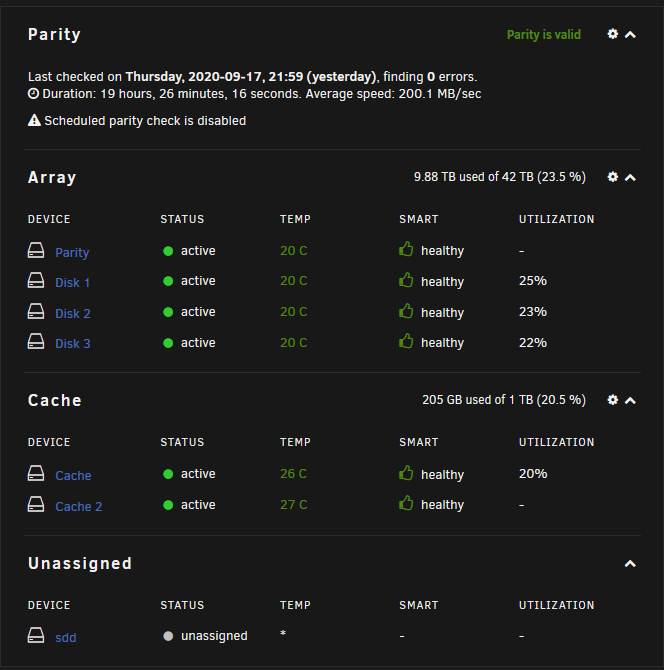Click the drive icon beside Disk 3

(x=36, y=341)
